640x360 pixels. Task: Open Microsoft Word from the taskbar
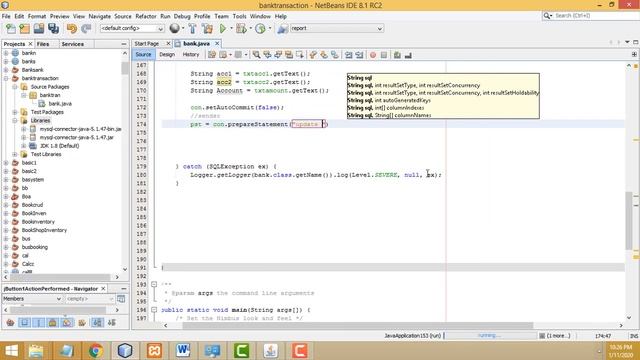click(183, 351)
